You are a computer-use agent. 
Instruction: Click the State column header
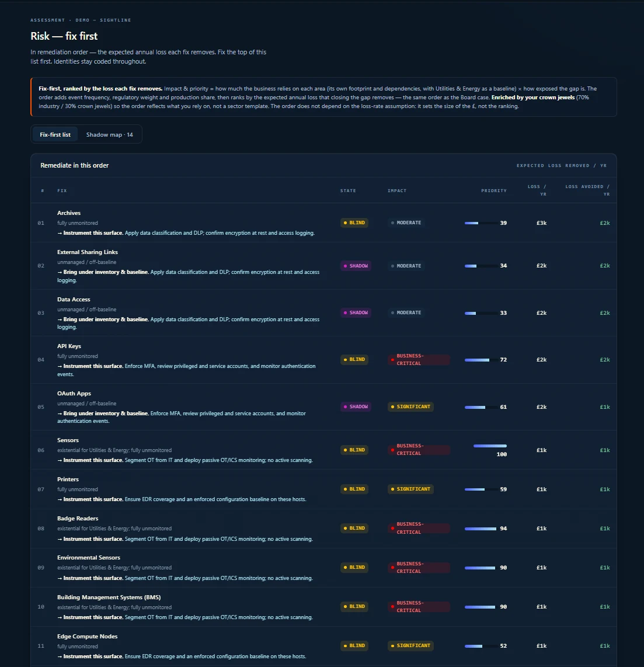(348, 190)
